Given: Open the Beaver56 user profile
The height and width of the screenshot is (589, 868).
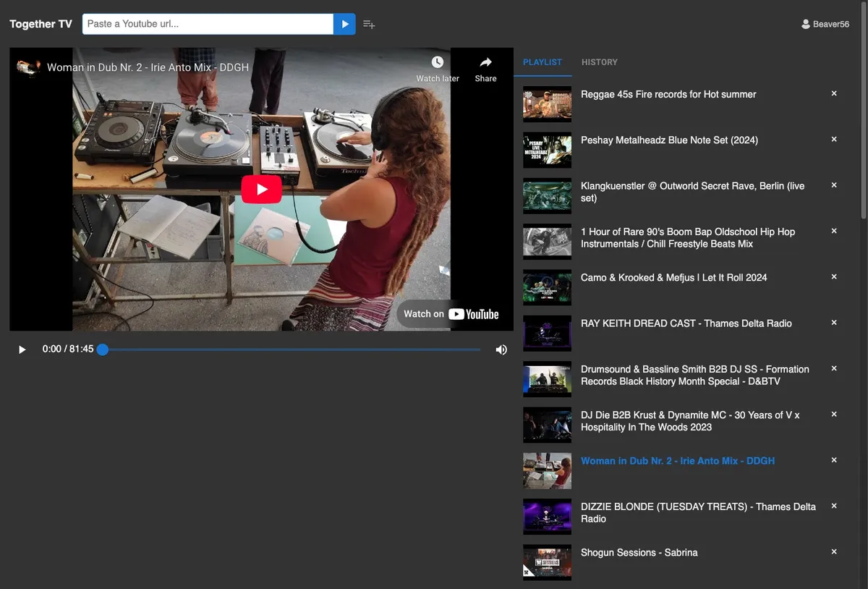Looking at the screenshot, I should pos(825,24).
